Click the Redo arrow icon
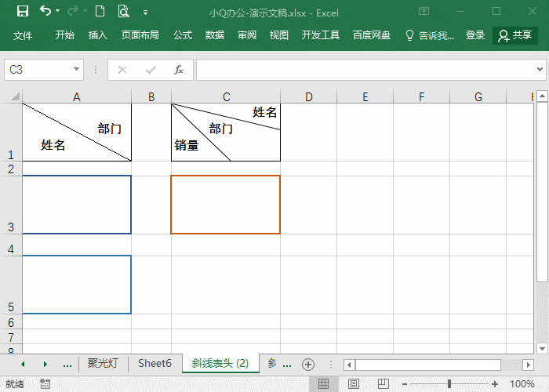Screen dimensions: 549x392 coord(73,11)
